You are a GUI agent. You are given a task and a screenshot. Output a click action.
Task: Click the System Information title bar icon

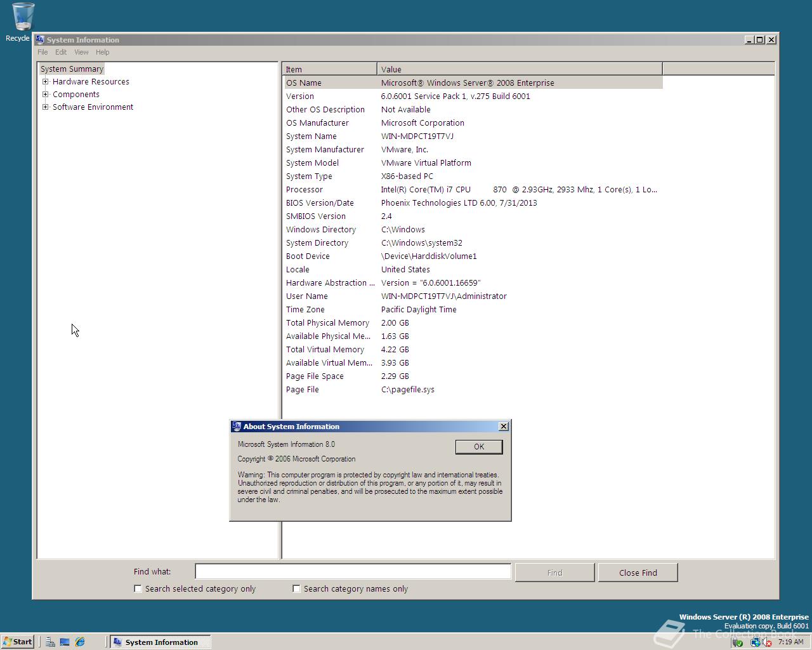pyautogui.click(x=40, y=39)
